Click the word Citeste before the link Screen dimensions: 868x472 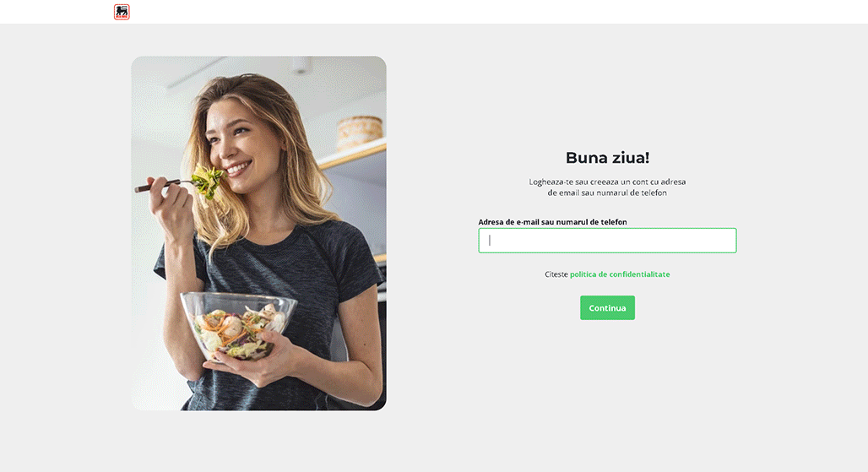(x=556, y=274)
